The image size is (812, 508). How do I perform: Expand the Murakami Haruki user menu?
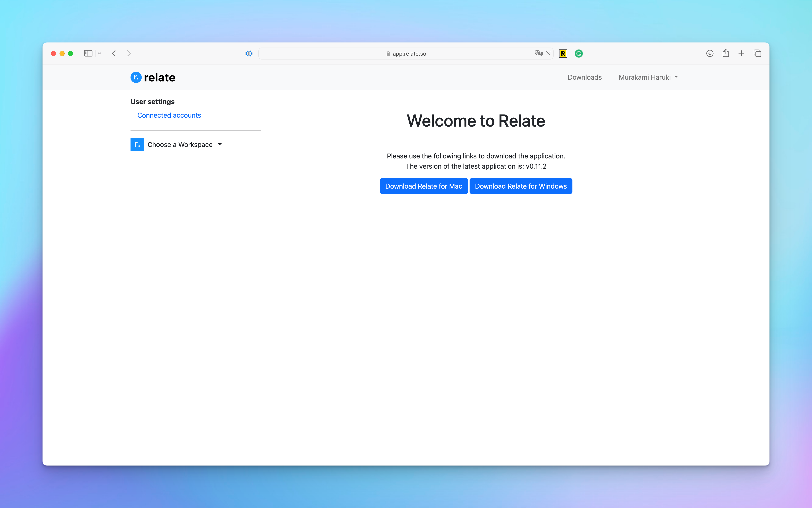(x=648, y=77)
